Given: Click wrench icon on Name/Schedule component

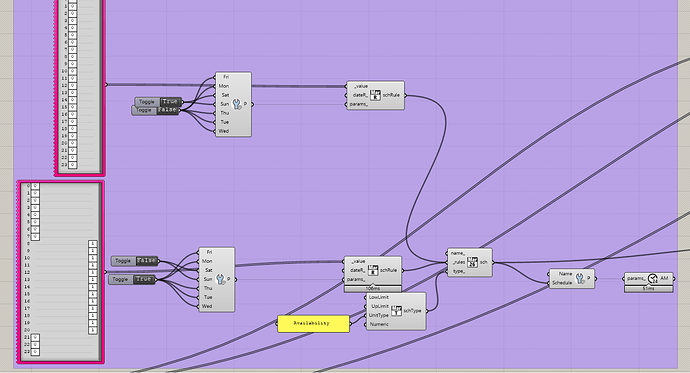Looking at the screenshot, I should (x=580, y=278).
